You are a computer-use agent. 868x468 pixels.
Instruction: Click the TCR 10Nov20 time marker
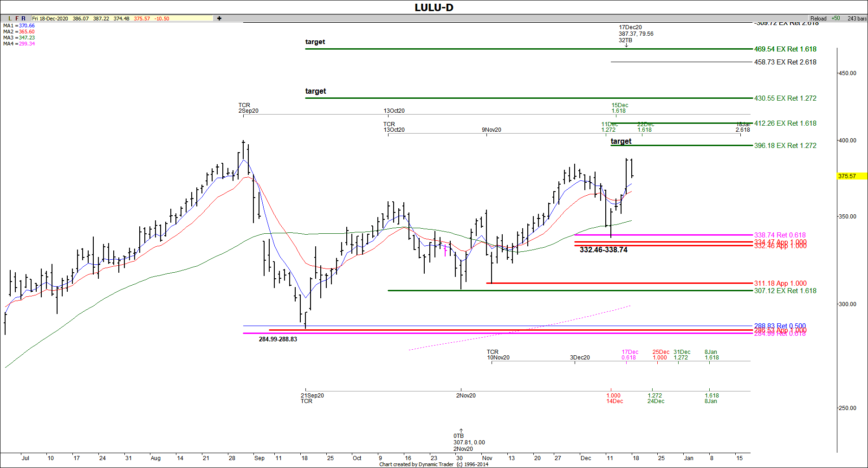[498, 355]
